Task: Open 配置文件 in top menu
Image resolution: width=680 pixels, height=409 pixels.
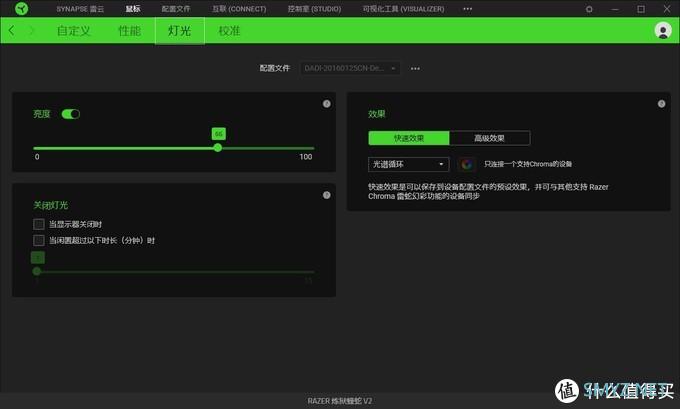Action: (176, 9)
